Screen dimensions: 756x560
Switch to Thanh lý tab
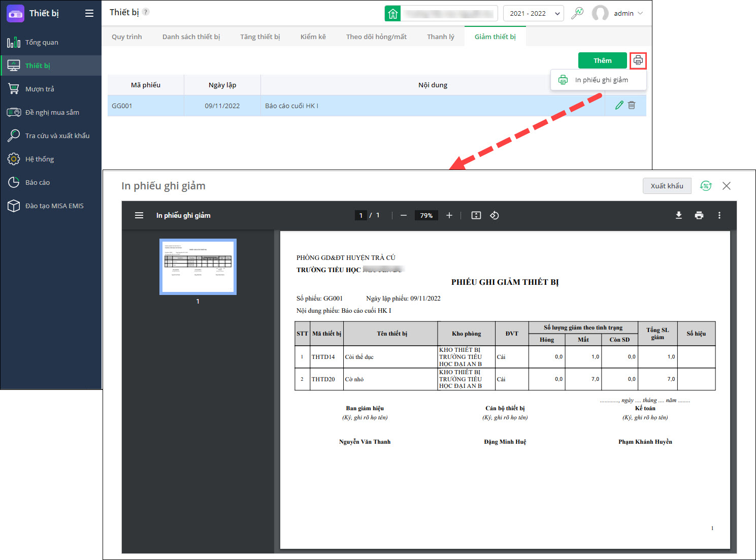click(440, 37)
